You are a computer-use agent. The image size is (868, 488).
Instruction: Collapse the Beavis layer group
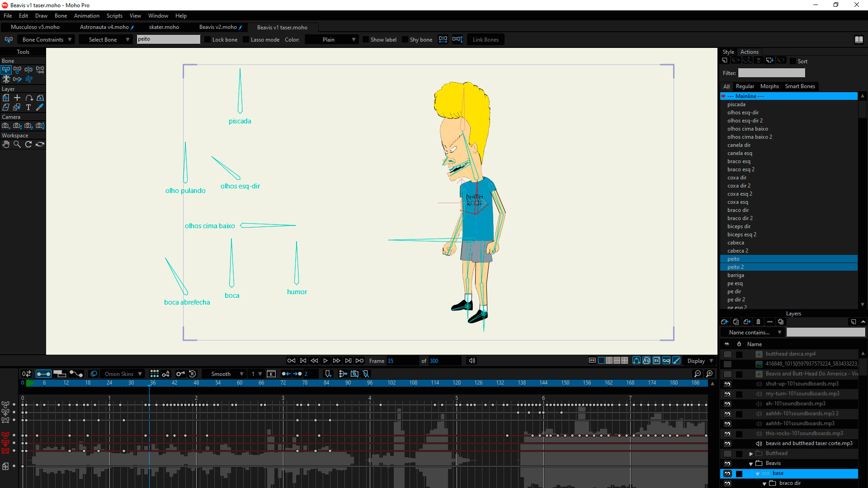click(x=751, y=464)
